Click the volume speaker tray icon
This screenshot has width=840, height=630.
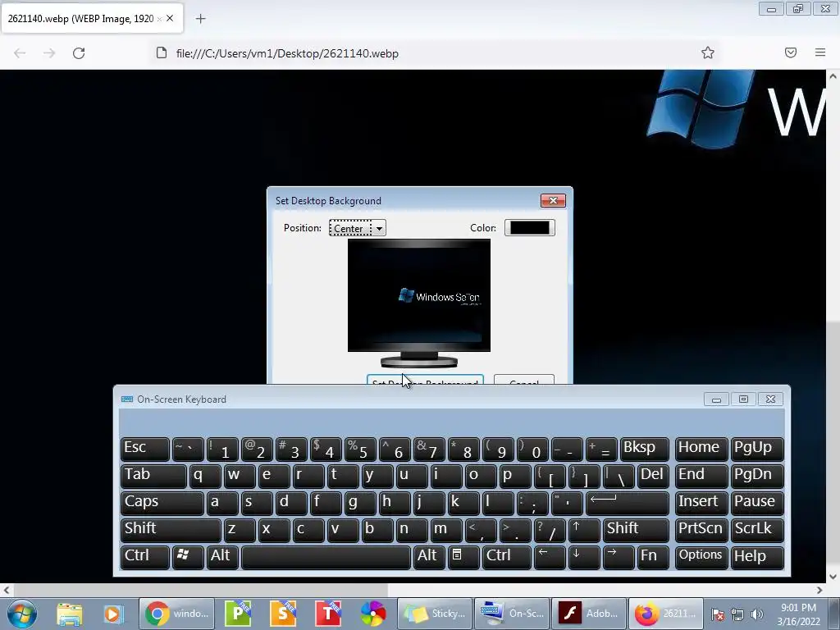(756, 614)
